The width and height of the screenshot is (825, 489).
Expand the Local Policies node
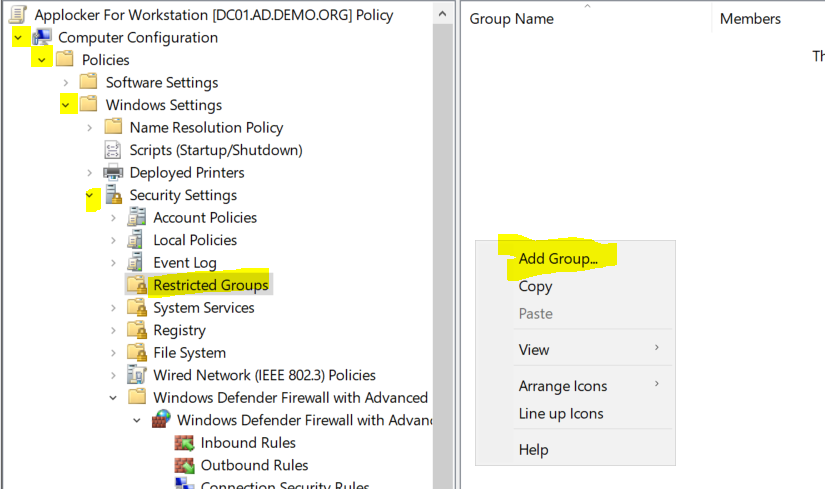[x=114, y=240]
